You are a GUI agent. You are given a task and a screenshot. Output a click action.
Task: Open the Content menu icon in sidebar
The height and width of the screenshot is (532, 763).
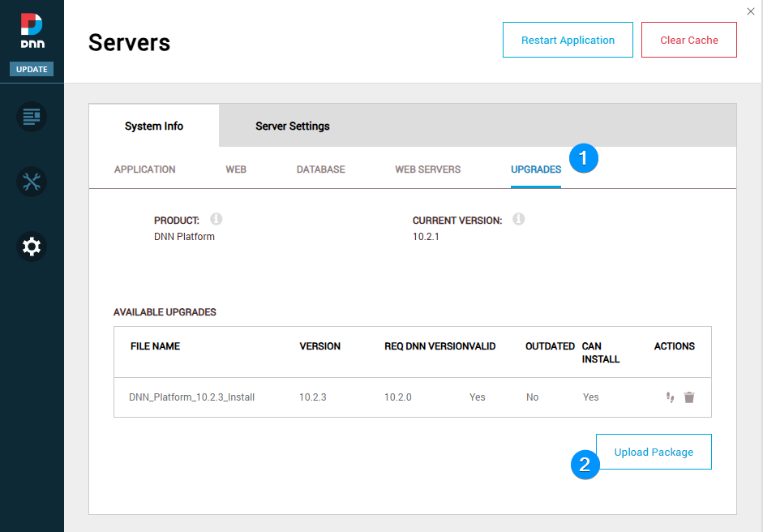tap(32, 117)
